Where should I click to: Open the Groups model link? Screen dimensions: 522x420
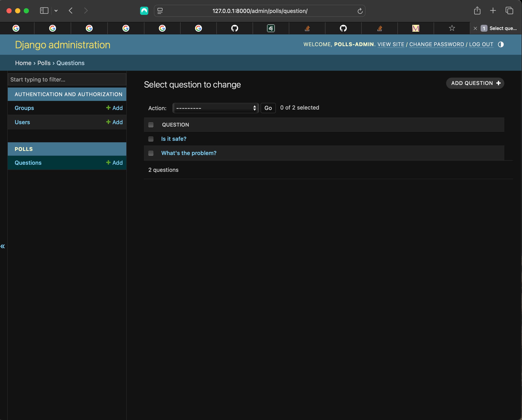tap(24, 108)
